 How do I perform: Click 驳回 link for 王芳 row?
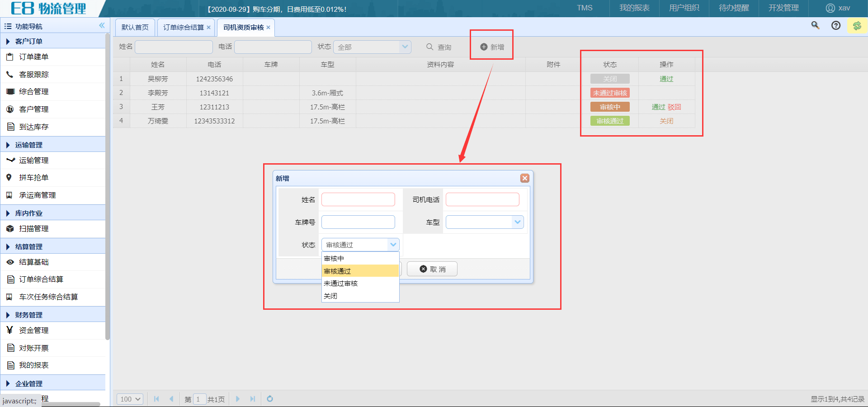pyautogui.click(x=674, y=107)
